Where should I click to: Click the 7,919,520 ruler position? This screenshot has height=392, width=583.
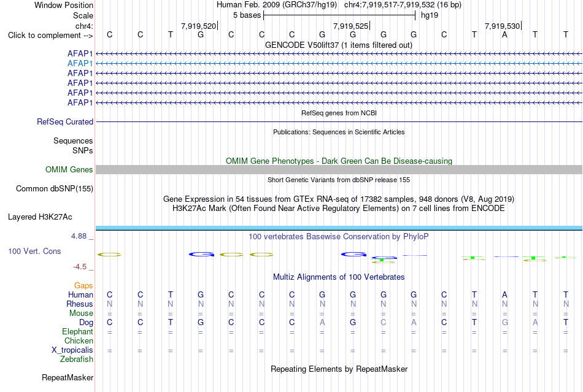[199, 26]
